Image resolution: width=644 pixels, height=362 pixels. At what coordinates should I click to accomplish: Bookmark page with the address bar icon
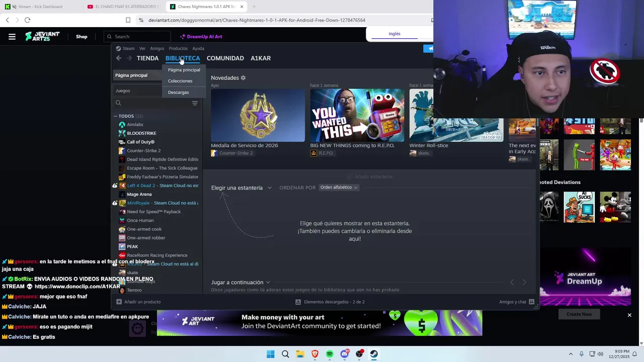click(128, 20)
